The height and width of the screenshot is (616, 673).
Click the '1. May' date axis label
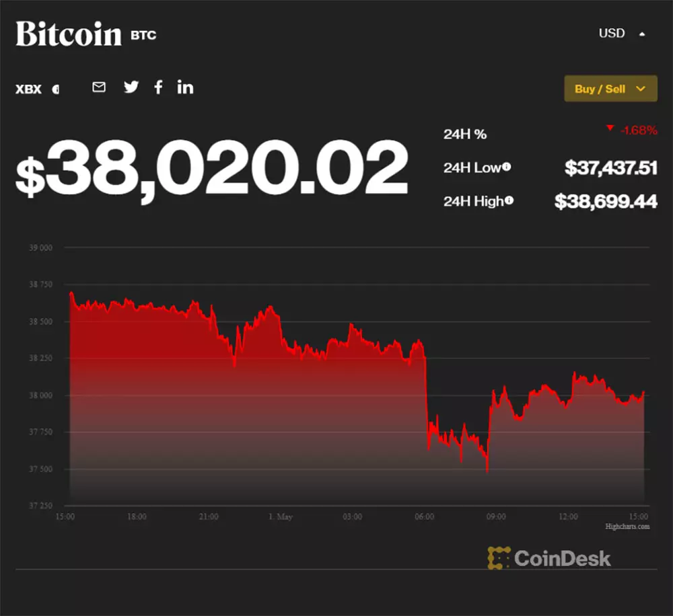point(280,516)
